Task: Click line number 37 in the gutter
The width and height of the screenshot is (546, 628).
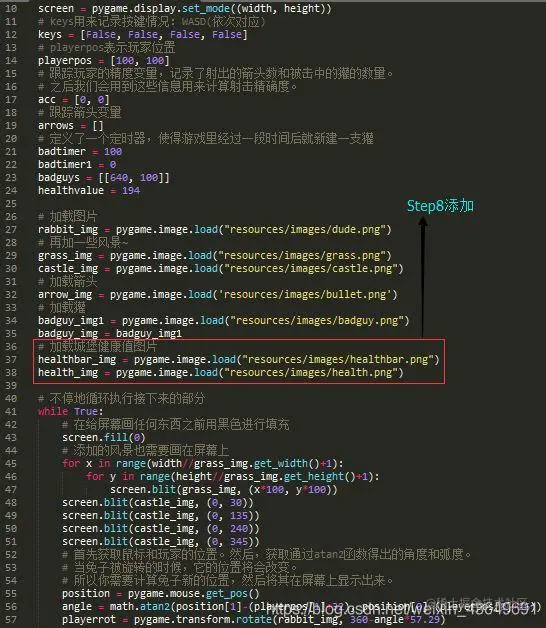Action: click(11, 359)
